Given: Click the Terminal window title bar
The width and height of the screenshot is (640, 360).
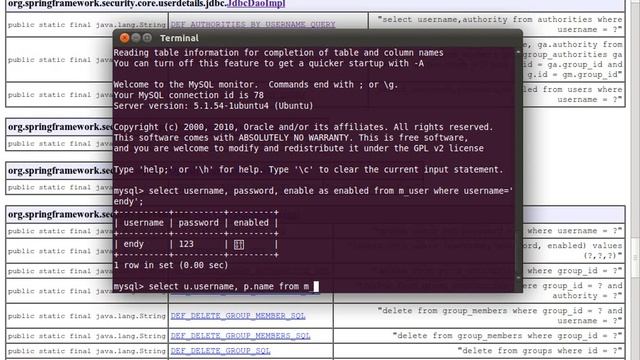Looking at the screenshot, I should 318,38.
